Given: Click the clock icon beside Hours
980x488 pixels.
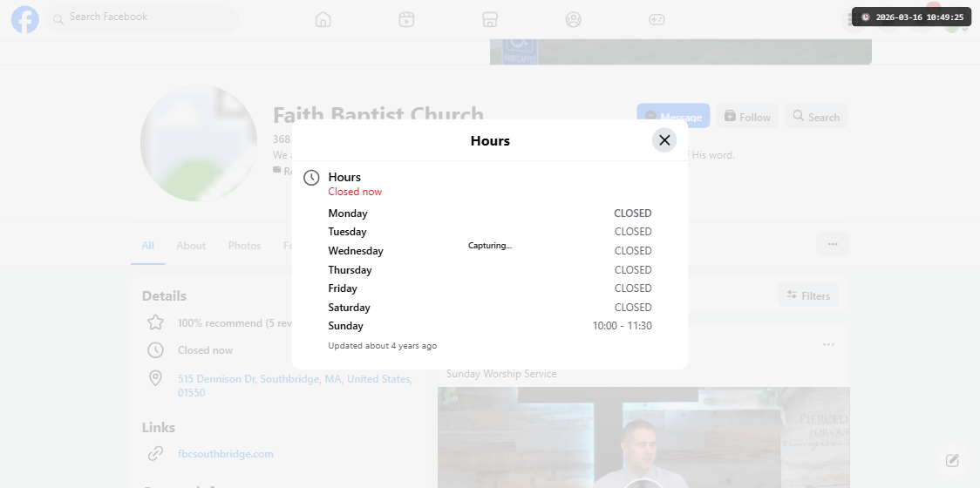Looking at the screenshot, I should tap(311, 178).
